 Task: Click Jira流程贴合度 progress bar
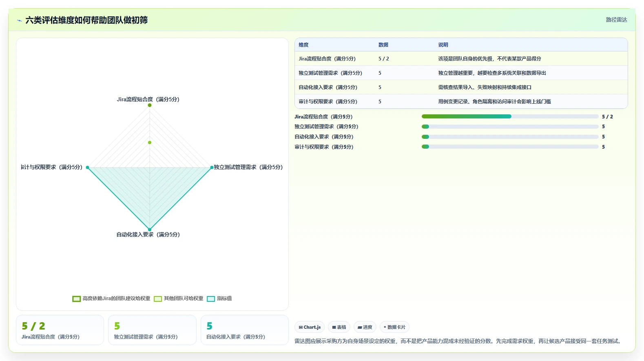(x=510, y=116)
